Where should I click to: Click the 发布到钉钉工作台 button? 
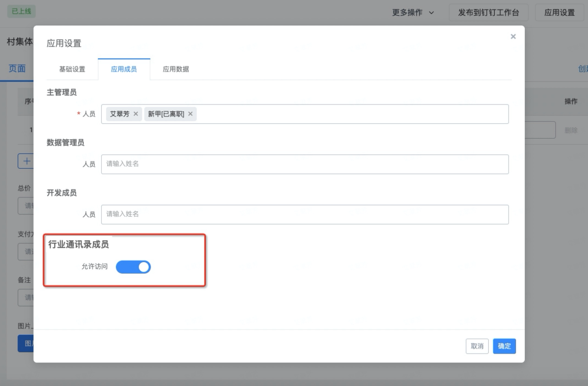click(x=489, y=13)
